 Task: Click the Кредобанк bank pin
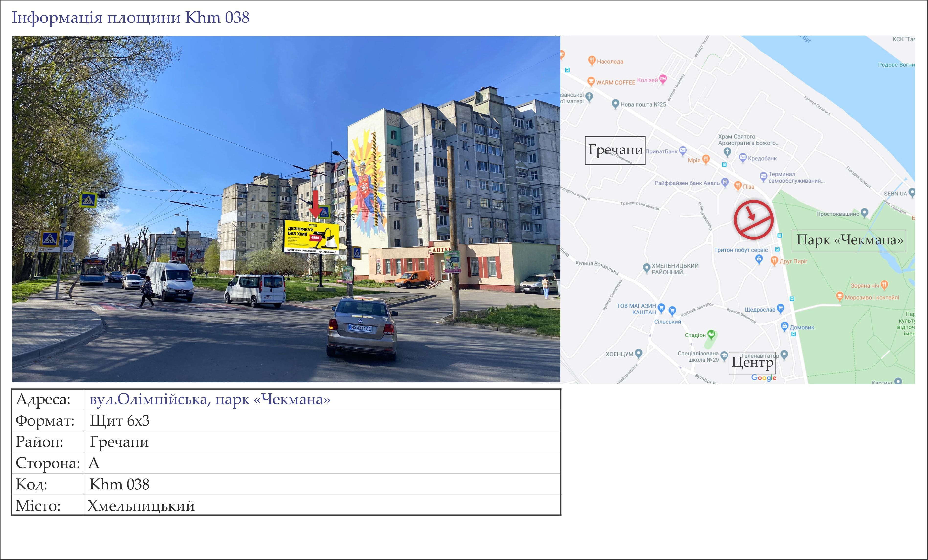742,158
